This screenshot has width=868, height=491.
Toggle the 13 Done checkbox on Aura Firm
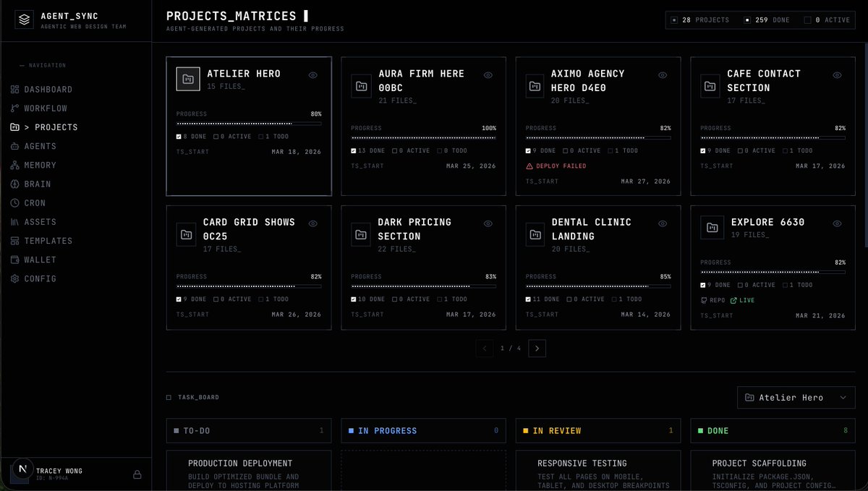click(354, 150)
